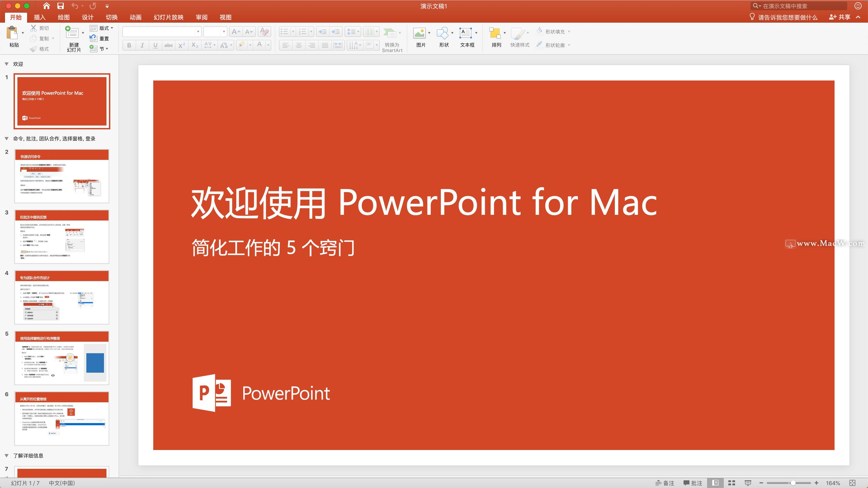
Task: Toggle strikethrough formatting
Action: click(168, 45)
